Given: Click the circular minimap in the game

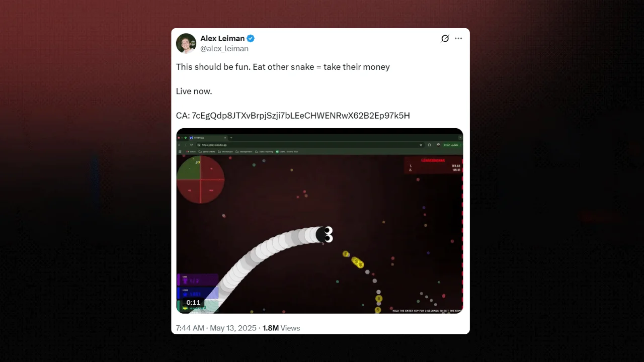Looking at the screenshot, I should pos(200,179).
